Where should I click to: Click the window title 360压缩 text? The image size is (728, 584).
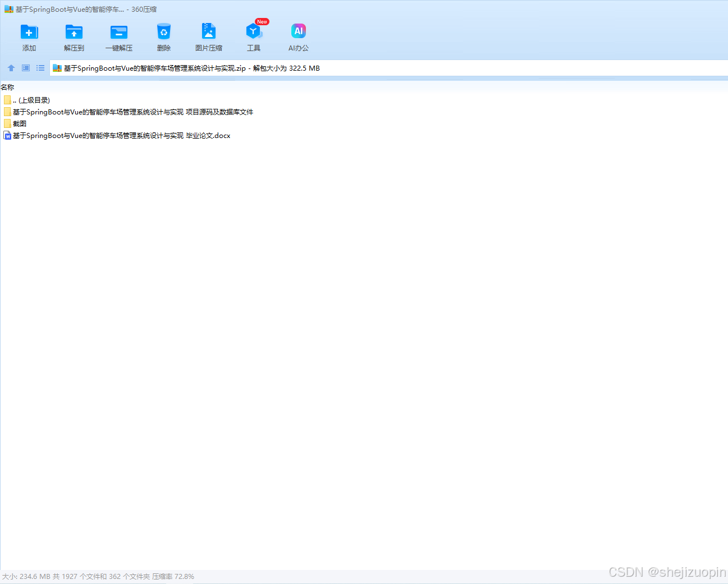click(144, 9)
